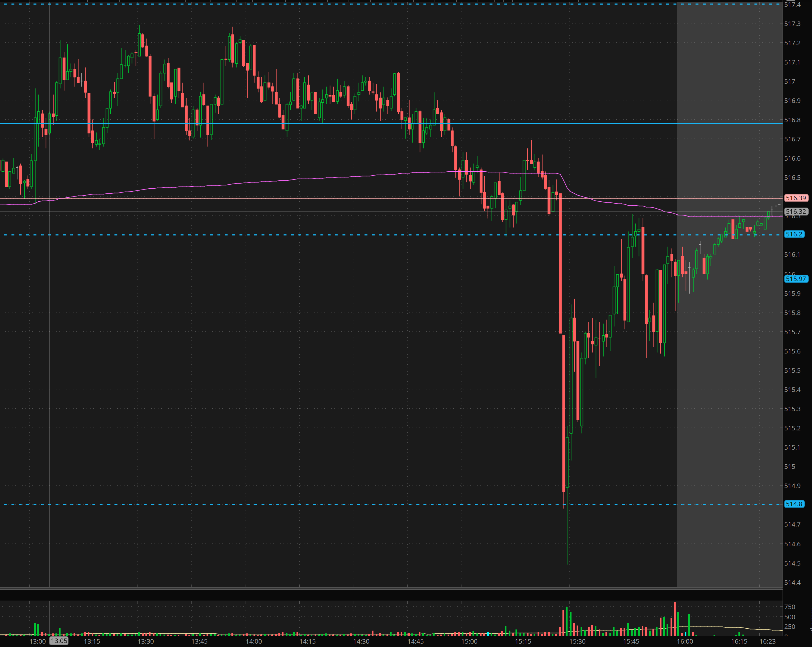Select the yellow volume average line
Screen dimensions: 812x647
pyautogui.click(x=716, y=627)
